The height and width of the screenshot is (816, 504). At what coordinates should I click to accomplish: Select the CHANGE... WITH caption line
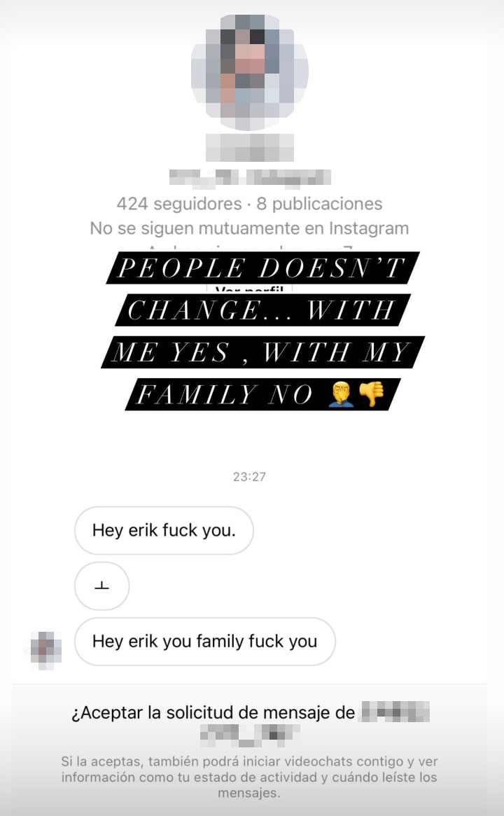[x=262, y=310]
